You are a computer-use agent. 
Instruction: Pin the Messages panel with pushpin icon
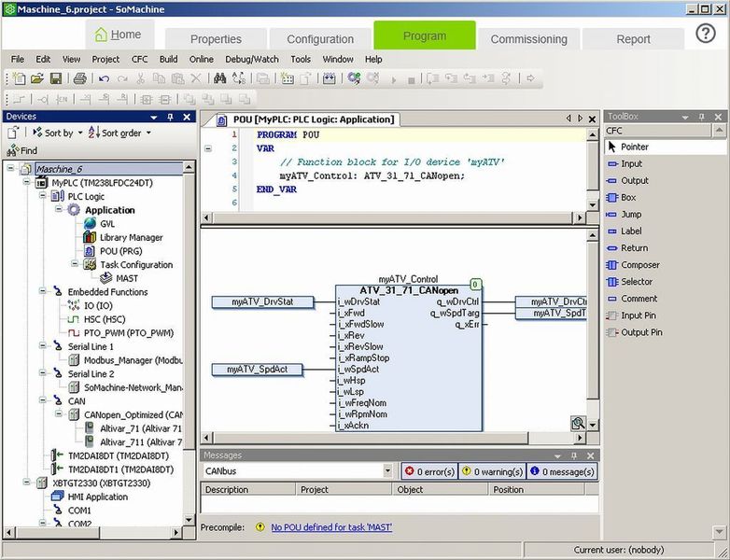click(x=574, y=455)
